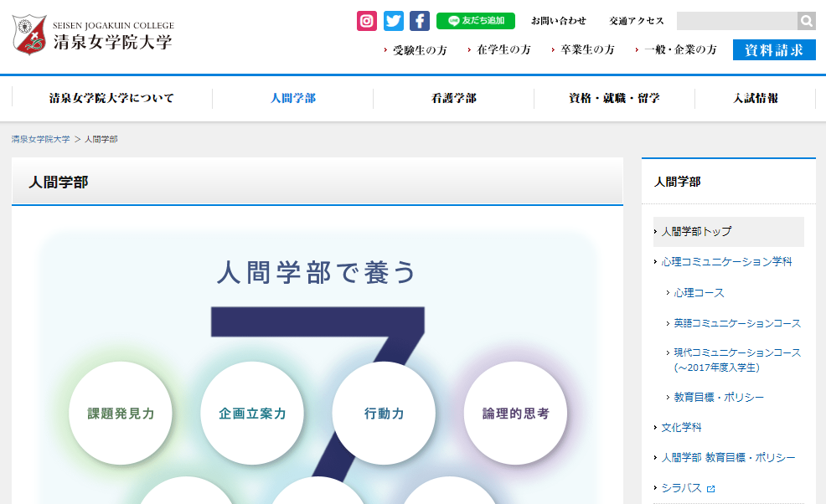Click the LINE 友だち追加 badge

pyautogui.click(x=476, y=20)
